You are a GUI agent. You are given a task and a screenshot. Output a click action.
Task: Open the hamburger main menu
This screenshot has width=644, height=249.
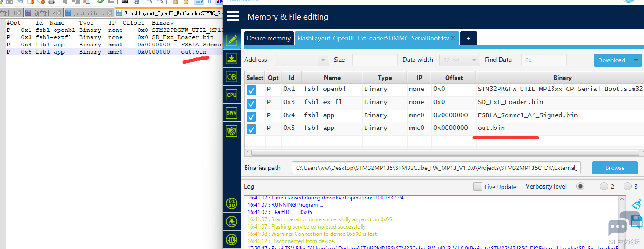click(233, 16)
